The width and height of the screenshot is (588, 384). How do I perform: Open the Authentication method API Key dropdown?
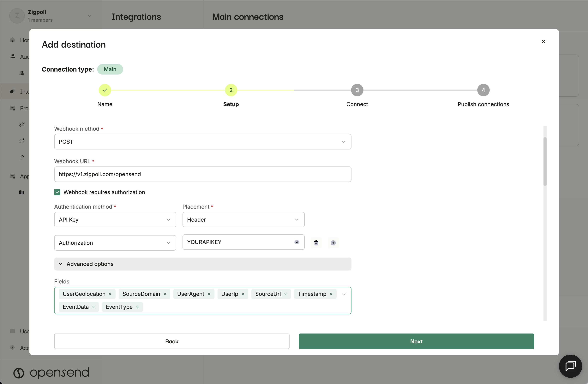click(115, 220)
